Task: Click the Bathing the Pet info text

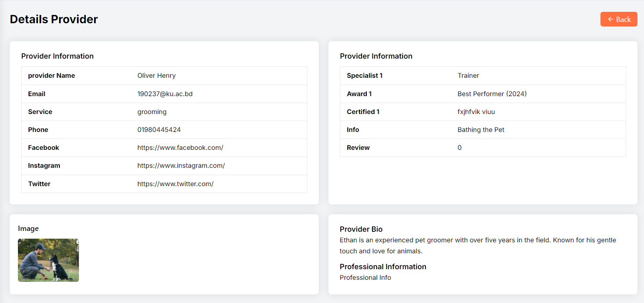Action: pos(481,130)
